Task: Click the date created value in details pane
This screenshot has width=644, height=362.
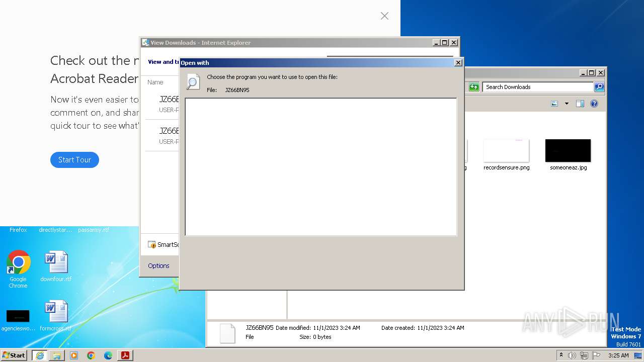Action: click(441, 328)
